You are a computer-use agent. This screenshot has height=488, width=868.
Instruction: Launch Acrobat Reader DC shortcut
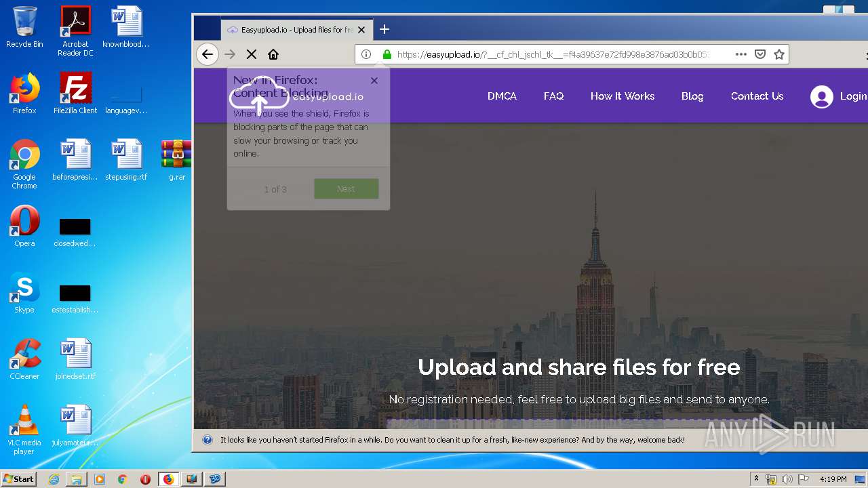coord(75,31)
